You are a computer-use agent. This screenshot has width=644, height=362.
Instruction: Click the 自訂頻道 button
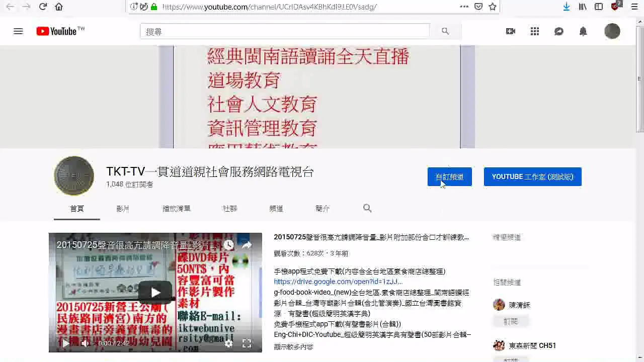(x=450, y=177)
